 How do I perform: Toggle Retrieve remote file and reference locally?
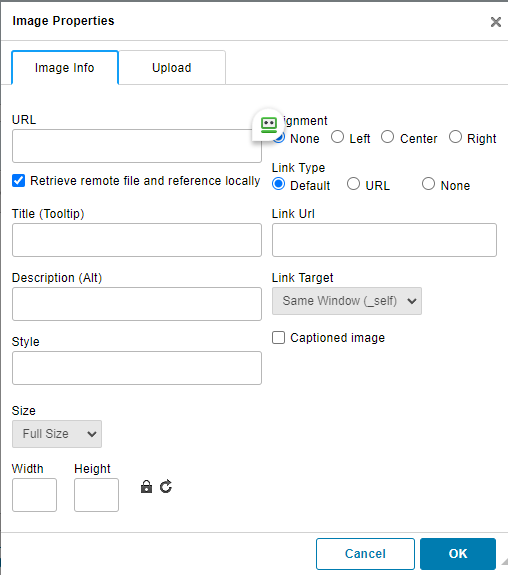pyautogui.click(x=18, y=181)
